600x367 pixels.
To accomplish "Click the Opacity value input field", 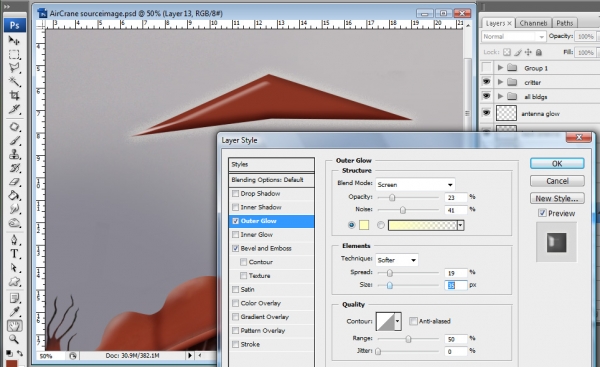I will (x=456, y=197).
